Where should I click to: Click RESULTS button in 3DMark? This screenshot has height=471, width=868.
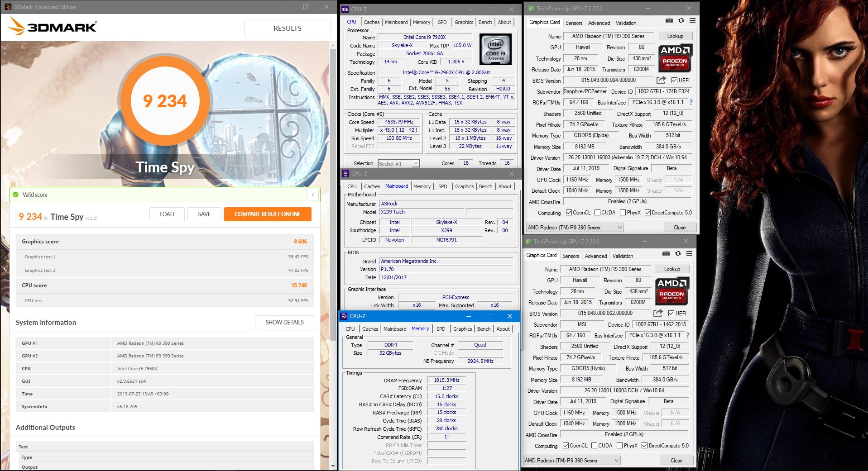tap(288, 29)
